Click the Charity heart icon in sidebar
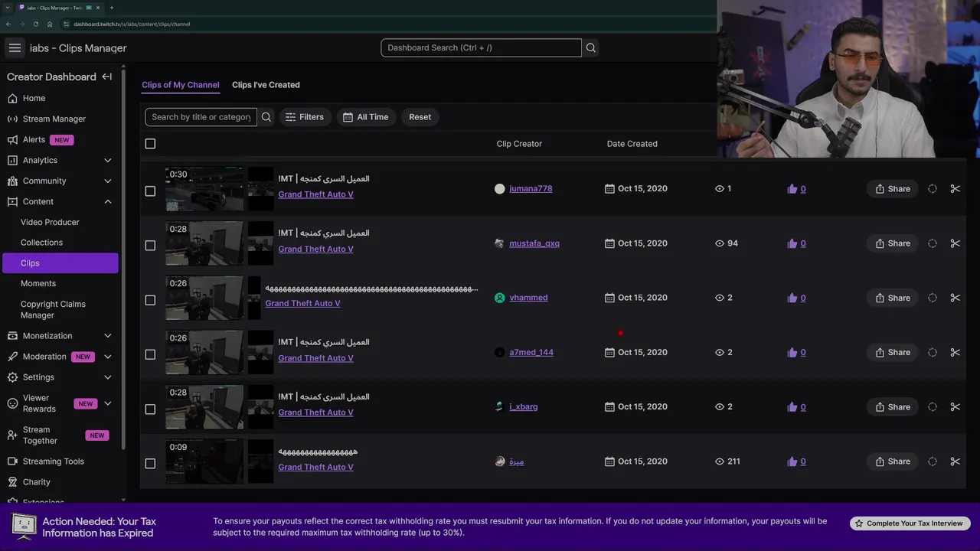980x551 pixels. click(x=12, y=482)
